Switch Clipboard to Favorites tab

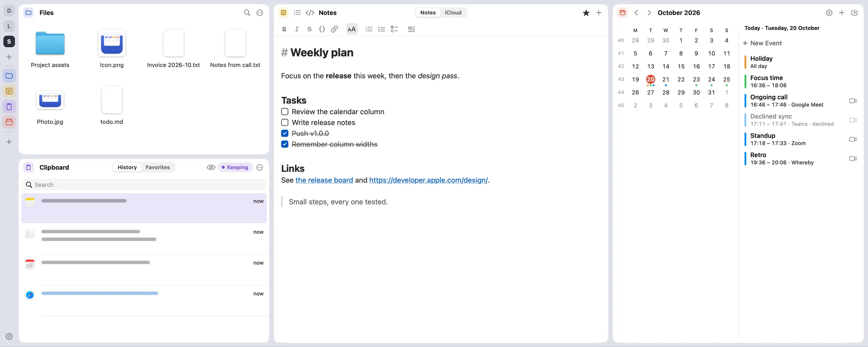[158, 167]
